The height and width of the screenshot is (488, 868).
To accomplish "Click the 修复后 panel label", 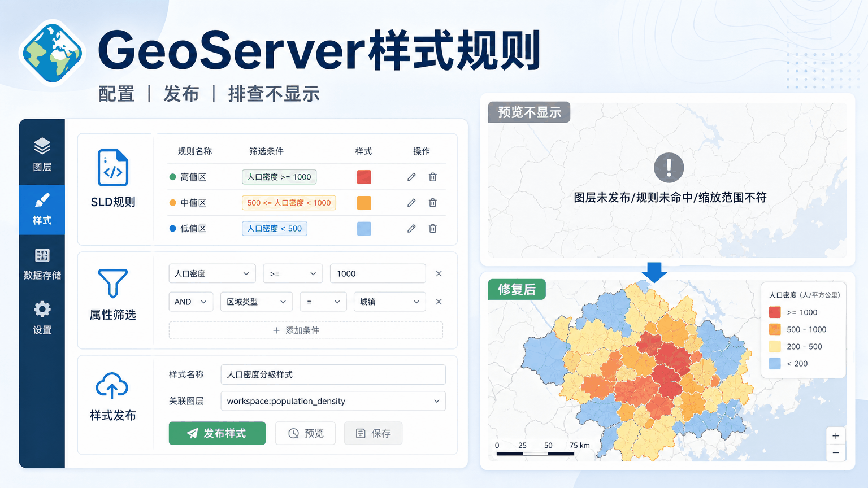I will (517, 289).
